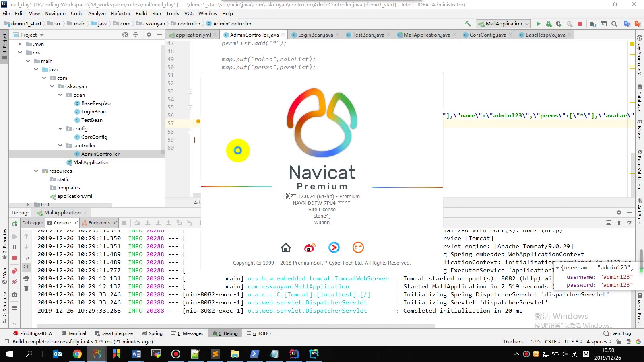Click Navicat splash home icon
644x362 pixels.
point(286,247)
